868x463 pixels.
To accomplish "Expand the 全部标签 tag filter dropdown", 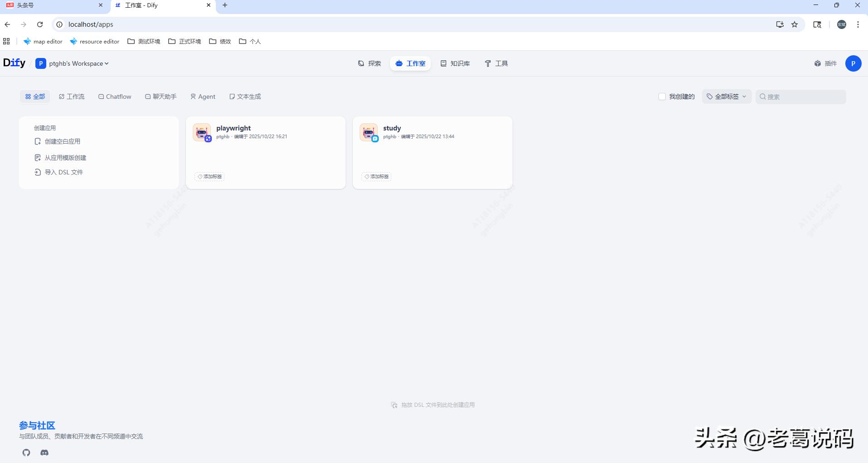I will (727, 96).
